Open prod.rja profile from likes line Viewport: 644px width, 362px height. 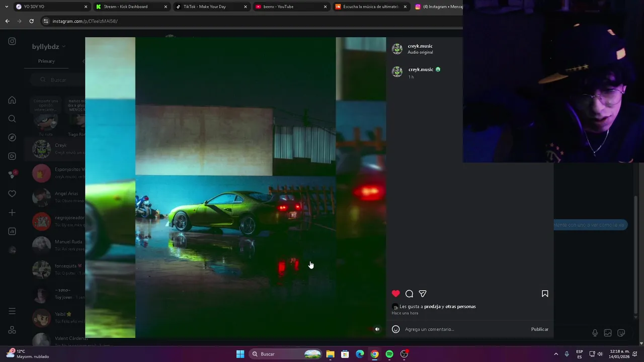point(432,307)
